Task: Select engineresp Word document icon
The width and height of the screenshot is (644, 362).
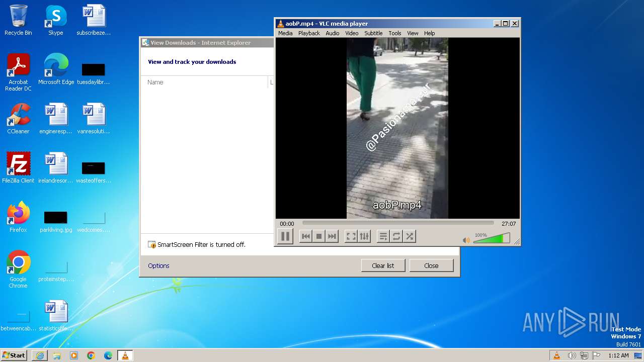Action: [56, 119]
